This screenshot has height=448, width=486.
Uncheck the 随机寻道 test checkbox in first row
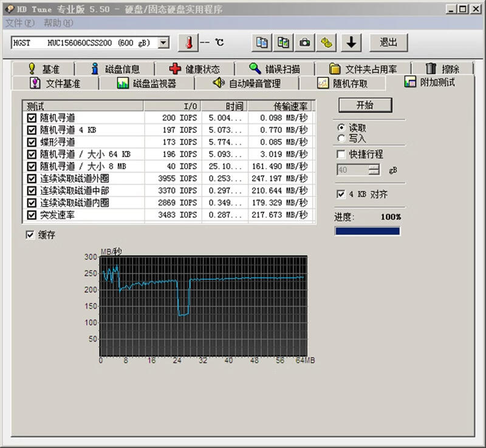[x=32, y=118]
